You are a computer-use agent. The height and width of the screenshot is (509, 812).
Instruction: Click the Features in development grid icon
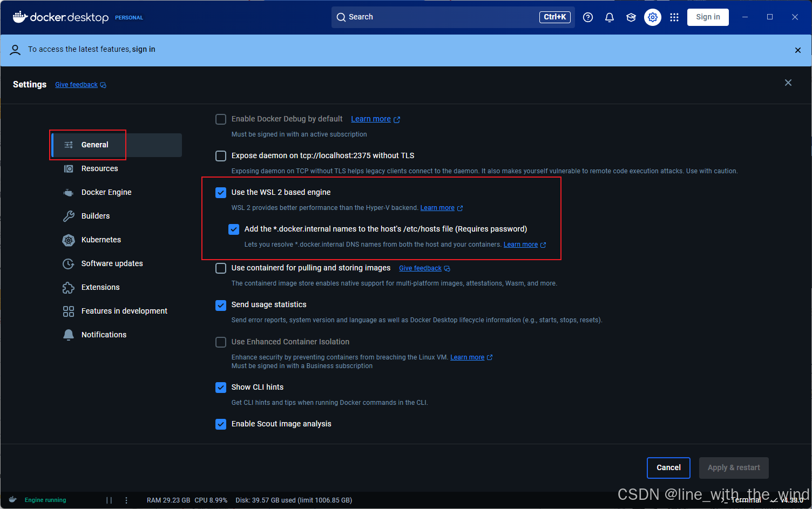pyautogui.click(x=69, y=311)
